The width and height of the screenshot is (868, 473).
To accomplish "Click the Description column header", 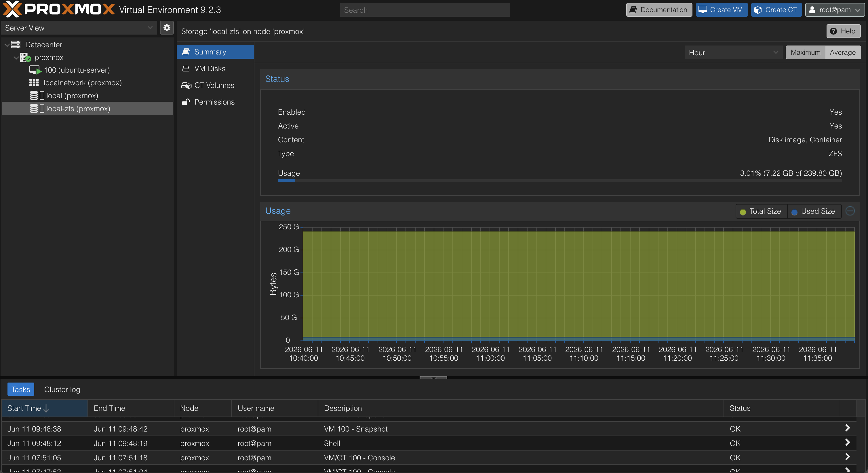I will pos(521,408).
